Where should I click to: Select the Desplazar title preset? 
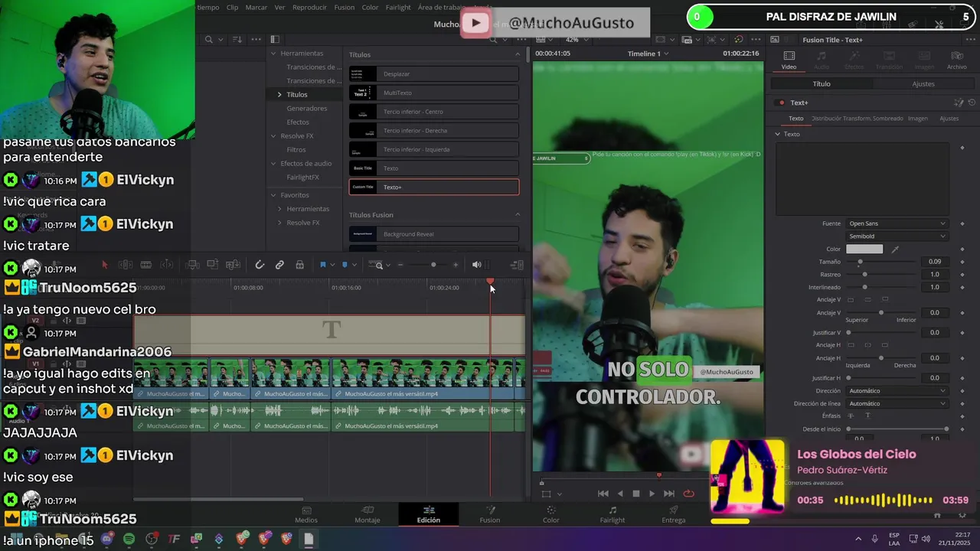tap(434, 73)
